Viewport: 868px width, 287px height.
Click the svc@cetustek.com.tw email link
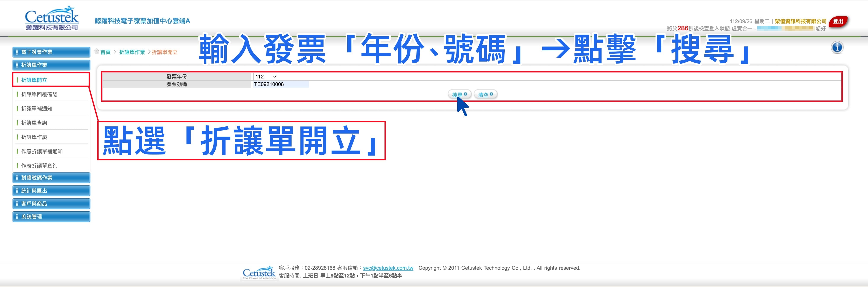pos(388,268)
